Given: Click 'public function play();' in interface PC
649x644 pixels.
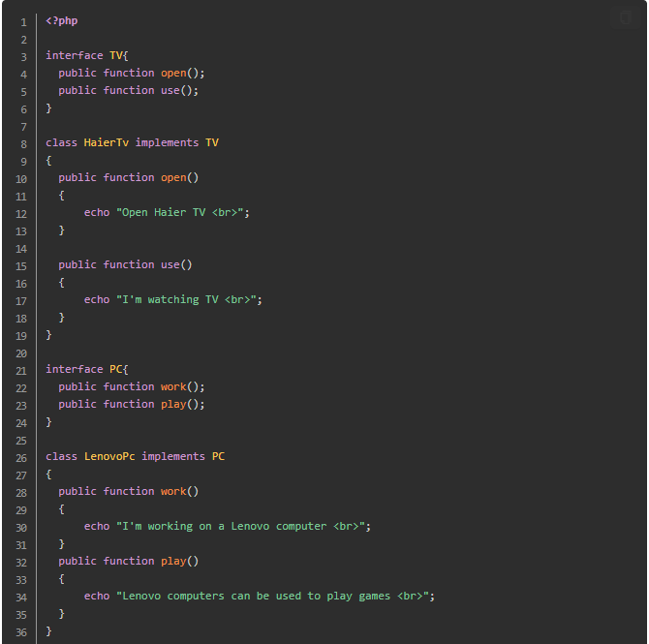Looking at the screenshot, I should coord(132,404).
